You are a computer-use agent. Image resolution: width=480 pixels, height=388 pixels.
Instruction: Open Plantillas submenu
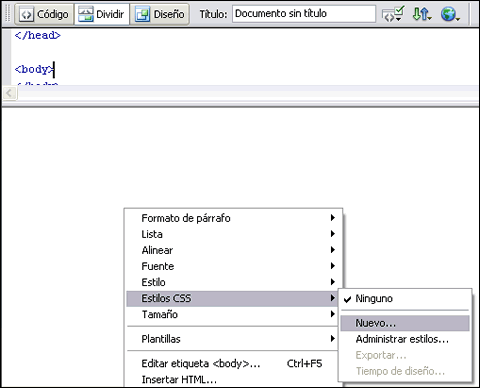[232, 339]
